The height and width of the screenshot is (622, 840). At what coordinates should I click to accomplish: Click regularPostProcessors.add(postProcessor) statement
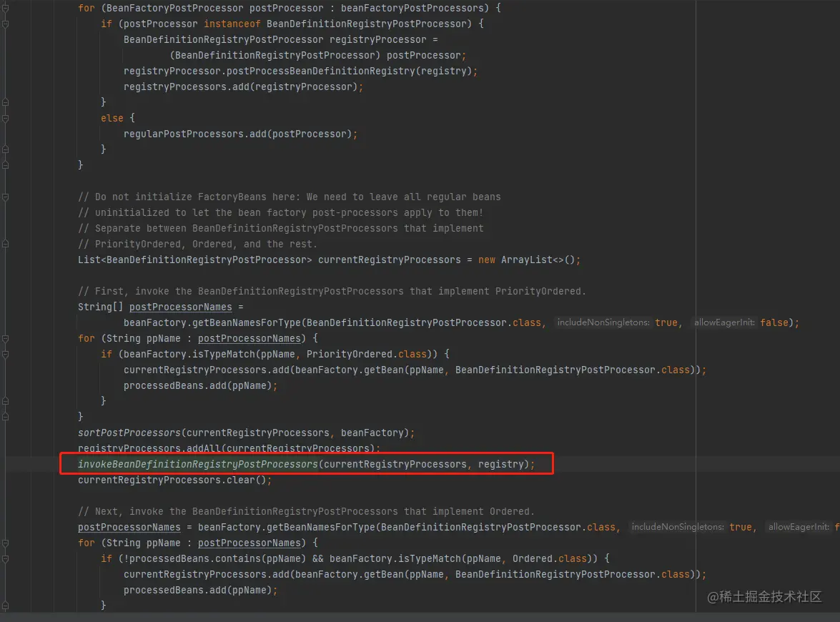point(240,134)
